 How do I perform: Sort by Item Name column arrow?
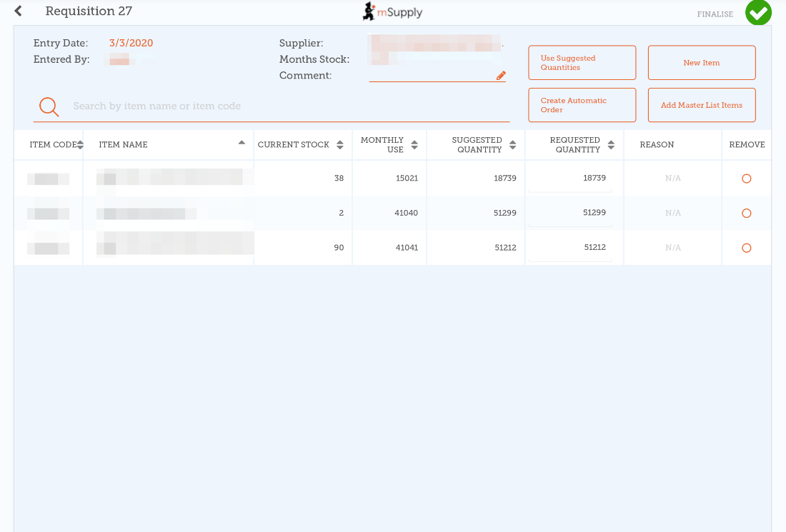(242, 143)
